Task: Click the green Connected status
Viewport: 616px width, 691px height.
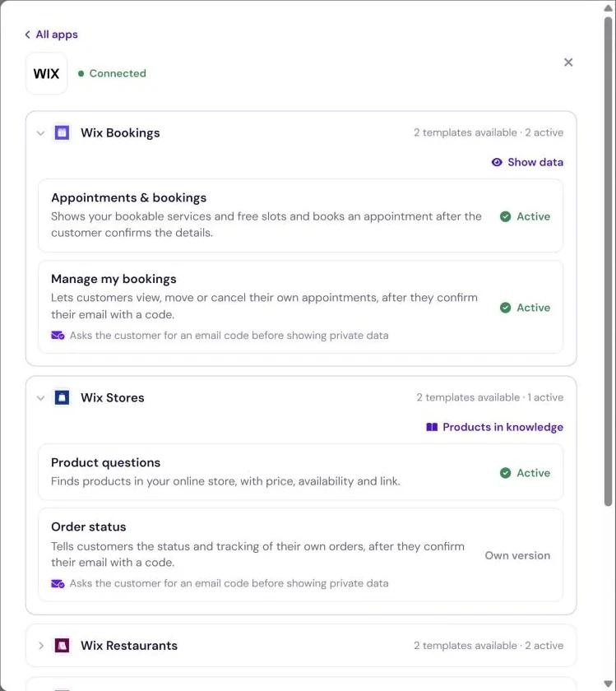Action: coord(112,73)
